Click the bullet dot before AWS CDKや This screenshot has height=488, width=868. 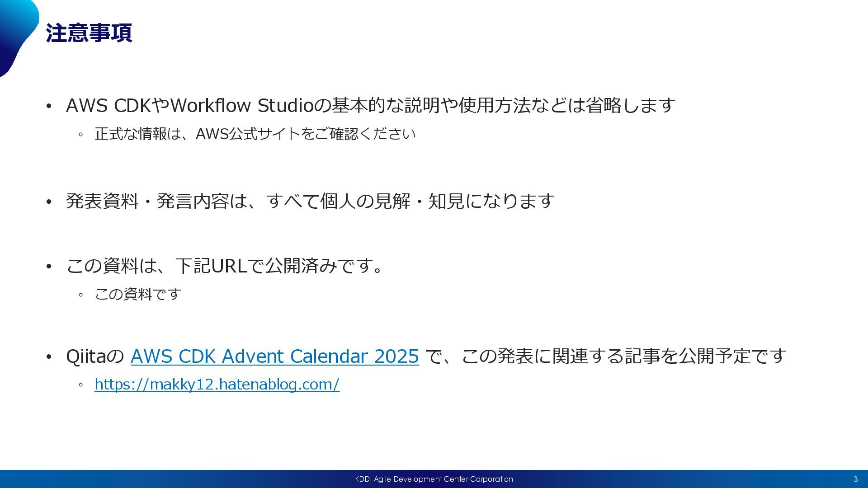[49, 107]
